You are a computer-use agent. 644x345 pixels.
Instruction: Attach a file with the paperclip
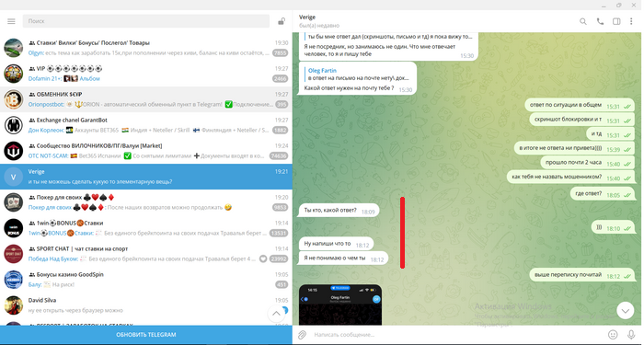(302, 335)
